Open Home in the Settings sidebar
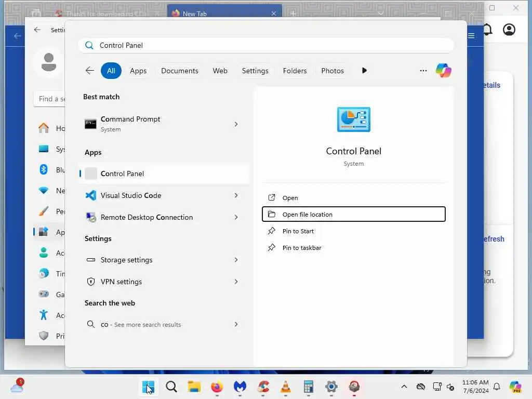The image size is (532, 399). (x=49, y=128)
